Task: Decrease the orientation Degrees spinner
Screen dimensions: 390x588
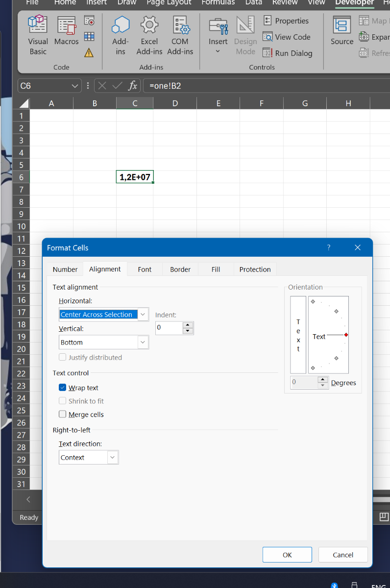Action: click(322, 386)
